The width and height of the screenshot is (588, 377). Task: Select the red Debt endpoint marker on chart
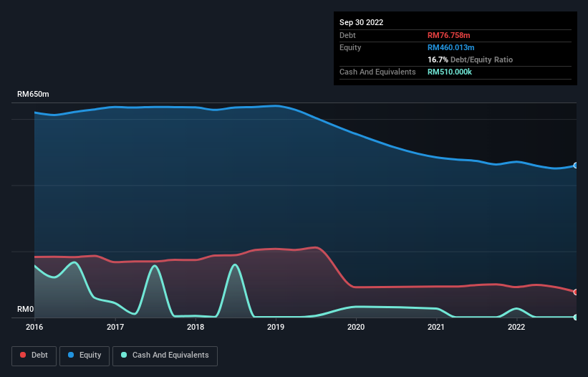576,292
